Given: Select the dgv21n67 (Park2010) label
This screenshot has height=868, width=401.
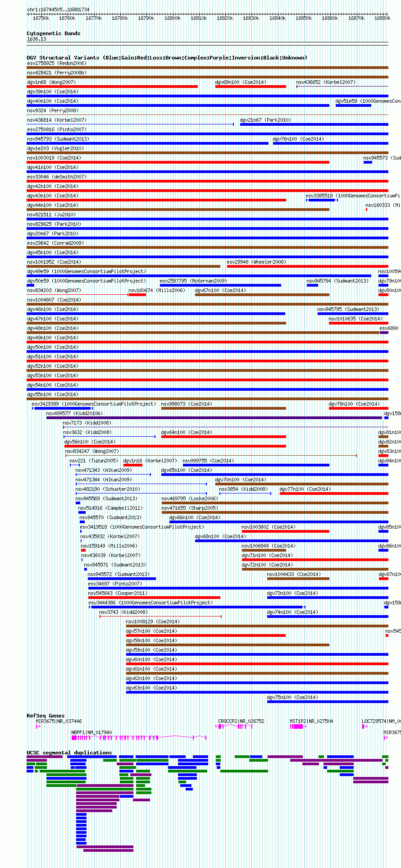Looking at the screenshot, I should tap(265, 120).
